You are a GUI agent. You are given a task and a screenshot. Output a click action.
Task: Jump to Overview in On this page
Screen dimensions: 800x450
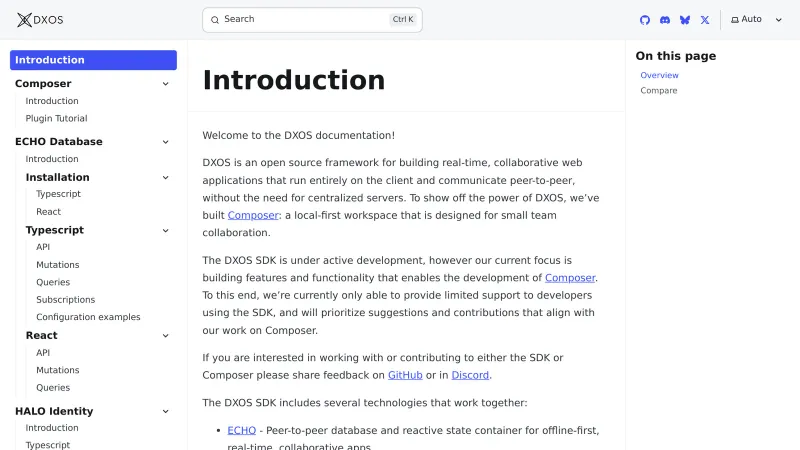click(659, 76)
